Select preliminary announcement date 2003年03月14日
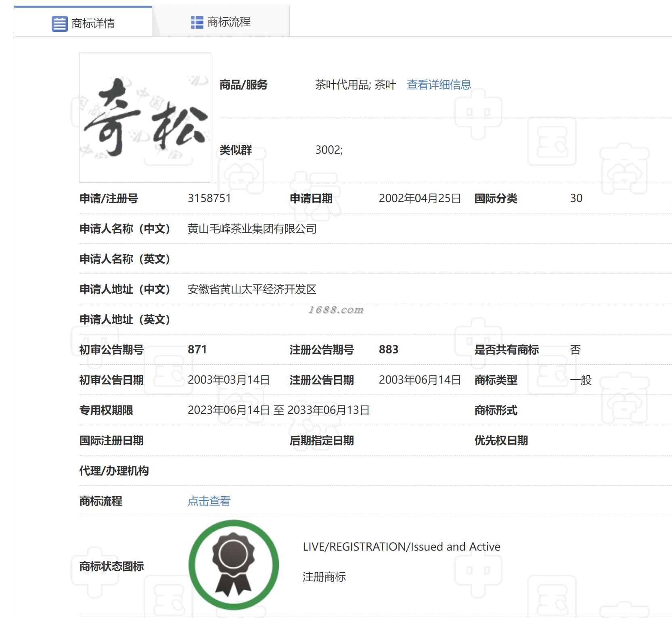The height and width of the screenshot is (618, 672). [229, 380]
